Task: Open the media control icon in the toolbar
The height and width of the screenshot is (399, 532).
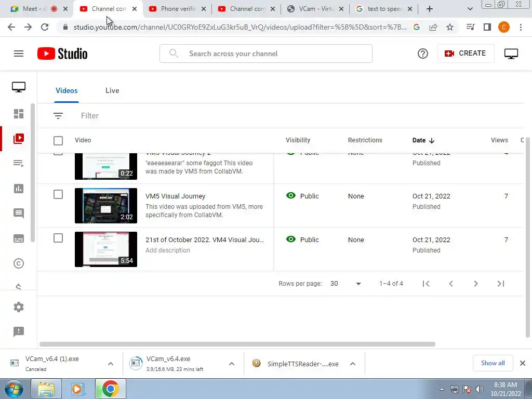Action: (470, 27)
